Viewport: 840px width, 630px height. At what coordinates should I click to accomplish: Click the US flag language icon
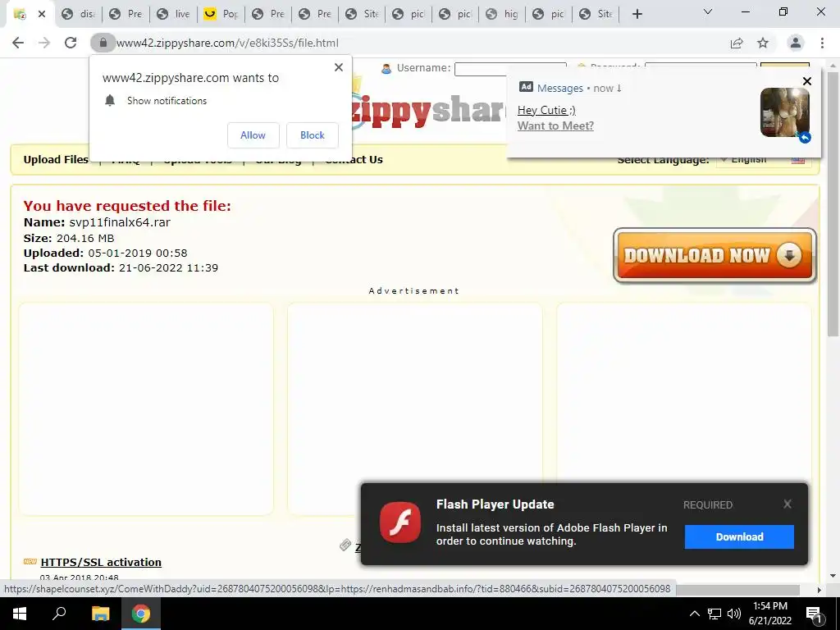798,160
